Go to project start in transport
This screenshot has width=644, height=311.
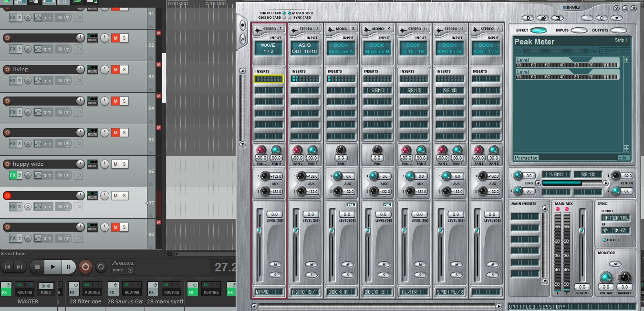click(7, 267)
